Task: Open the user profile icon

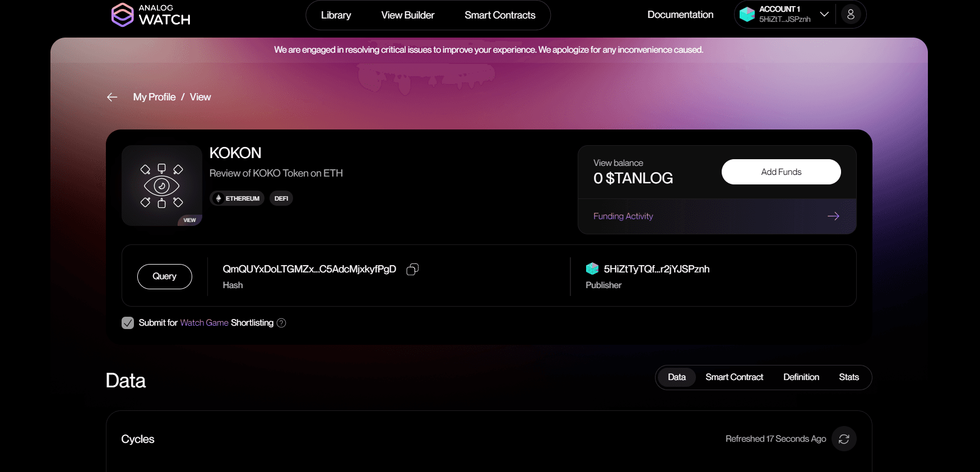Action: point(851,15)
